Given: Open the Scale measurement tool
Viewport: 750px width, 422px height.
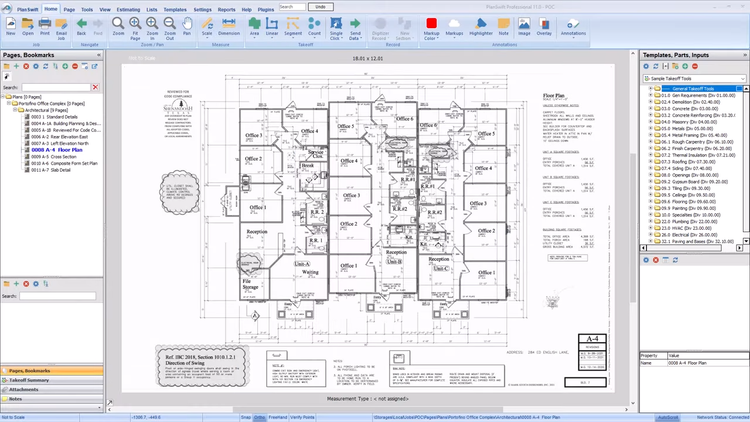Looking at the screenshot, I should coord(207,25).
